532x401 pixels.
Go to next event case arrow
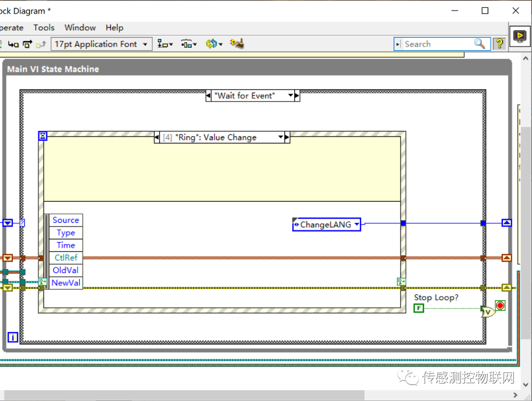coord(287,137)
